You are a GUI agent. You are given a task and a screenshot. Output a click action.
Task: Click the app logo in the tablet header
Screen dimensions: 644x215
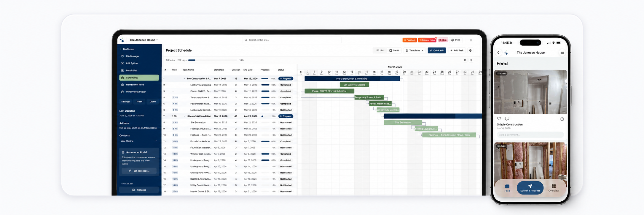click(x=122, y=40)
